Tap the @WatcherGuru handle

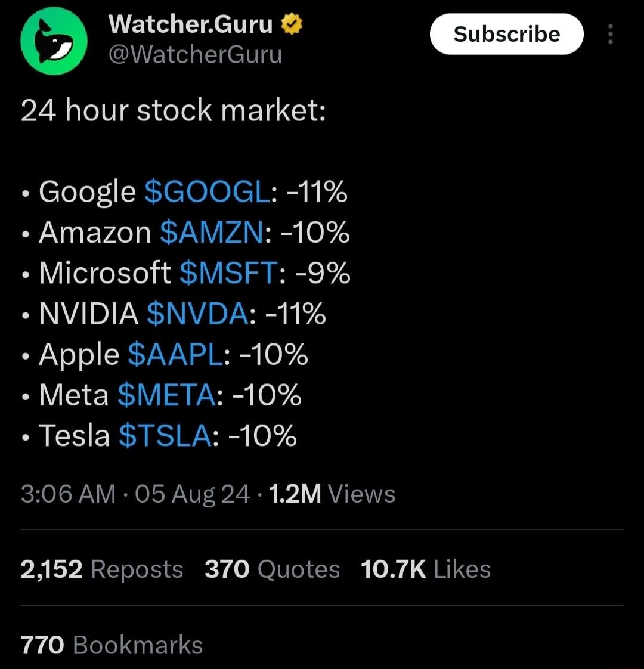coord(194,55)
